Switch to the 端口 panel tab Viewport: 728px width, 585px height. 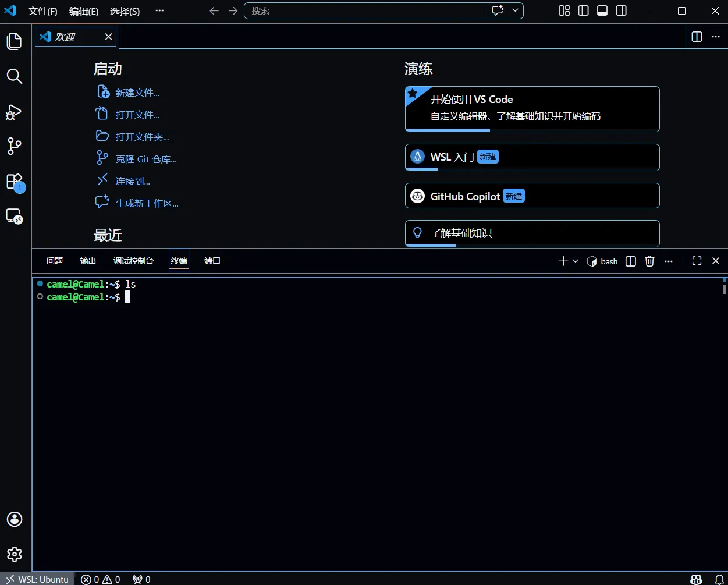(212, 261)
